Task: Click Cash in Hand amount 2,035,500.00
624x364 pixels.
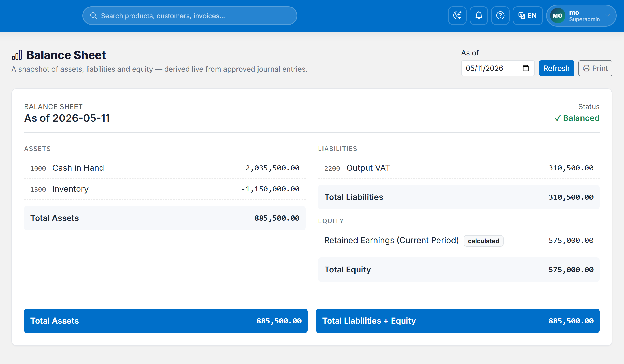Action: [272, 168]
